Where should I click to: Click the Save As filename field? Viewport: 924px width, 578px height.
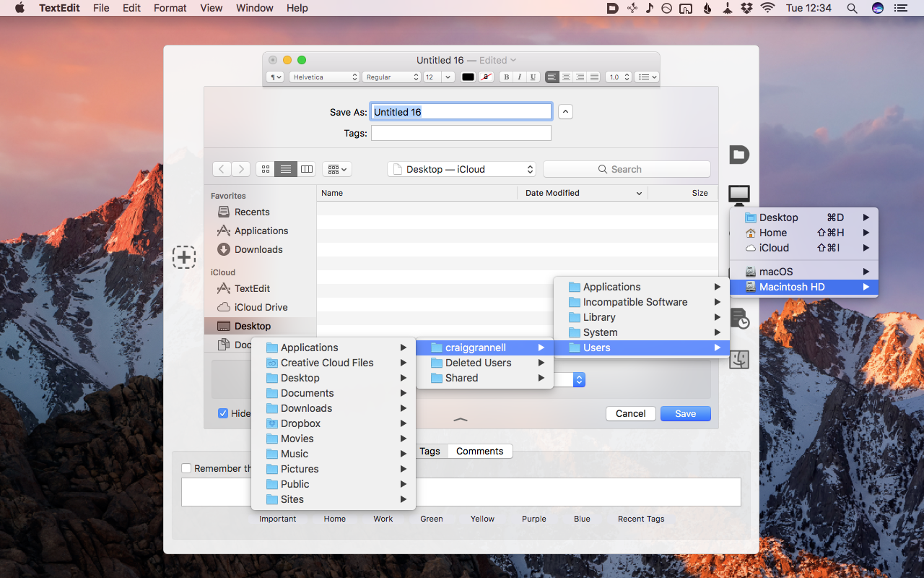coord(461,112)
